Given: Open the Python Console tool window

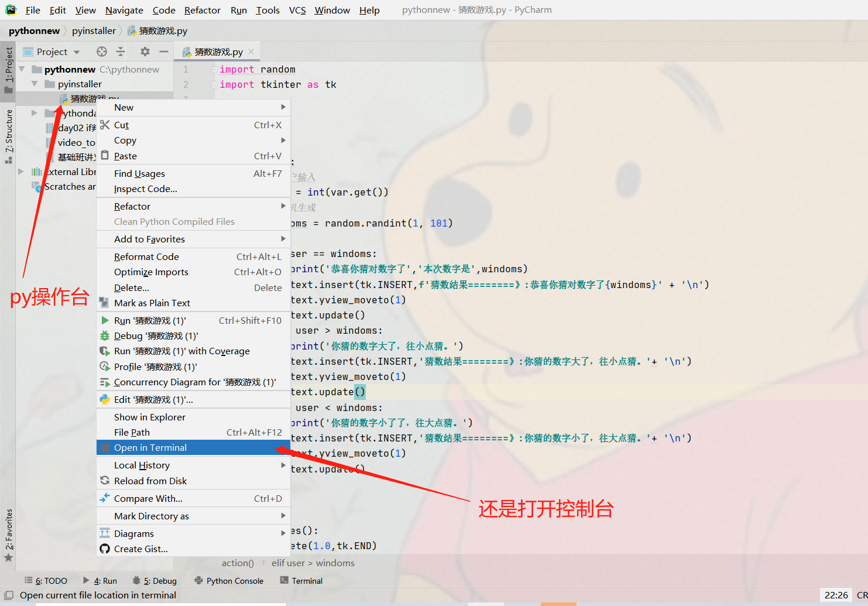Looking at the screenshot, I should pyautogui.click(x=229, y=581).
